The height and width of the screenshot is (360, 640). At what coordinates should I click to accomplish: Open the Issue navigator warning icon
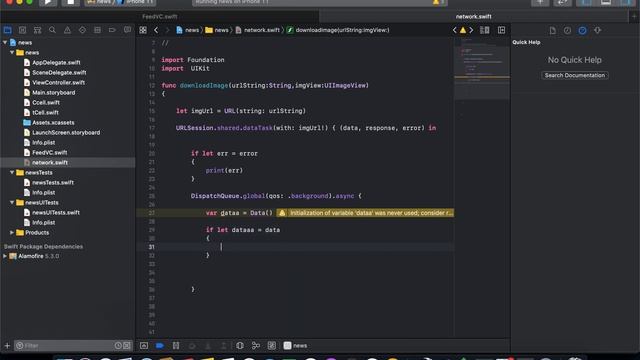(x=67, y=30)
